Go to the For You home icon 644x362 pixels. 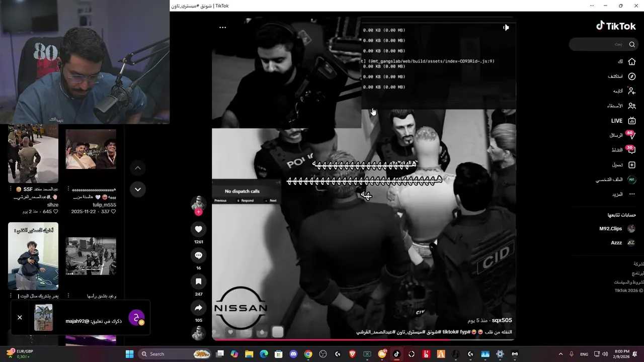(632, 61)
